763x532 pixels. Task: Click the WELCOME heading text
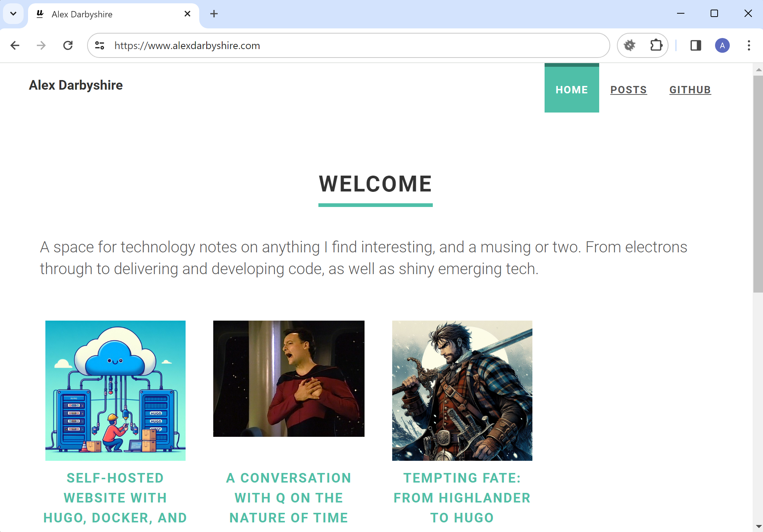pos(375,184)
